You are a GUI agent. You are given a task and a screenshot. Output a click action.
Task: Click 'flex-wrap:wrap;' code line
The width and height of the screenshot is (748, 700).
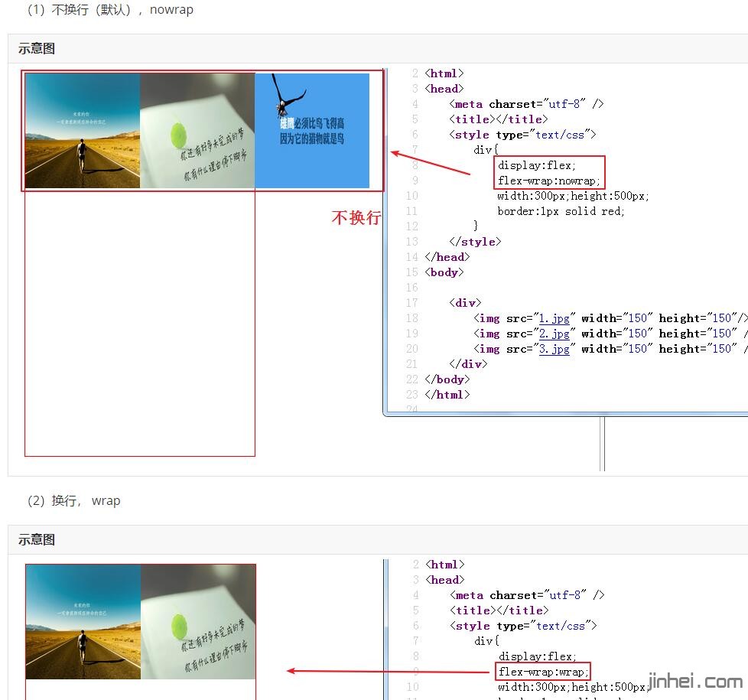coord(543,672)
